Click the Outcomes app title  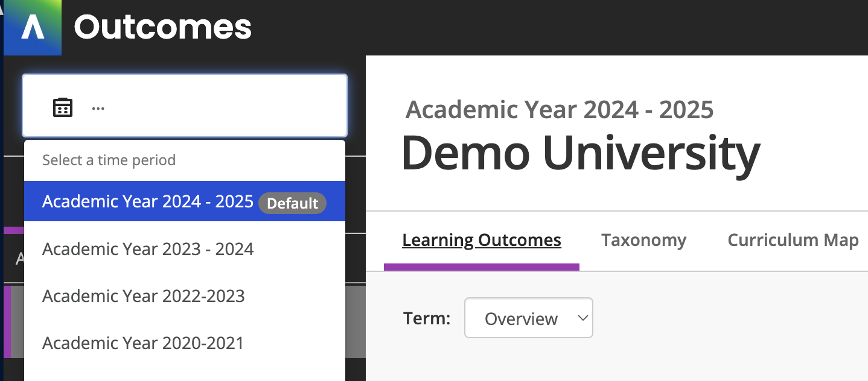tap(162, 27)
